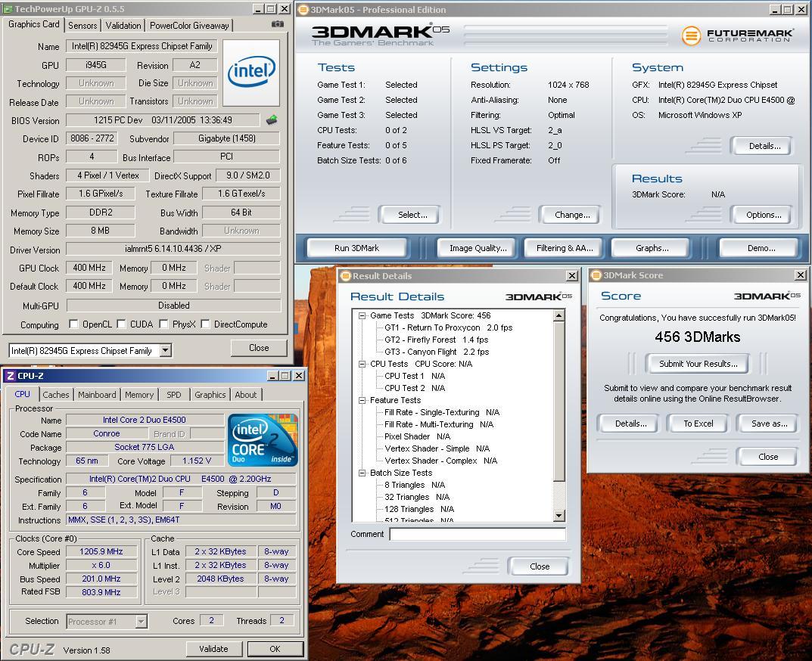Image resolution: width=812 pixels, height=661 pixels.
Task: Toggle the PhysX checkbox
Action: pos(163,324)
